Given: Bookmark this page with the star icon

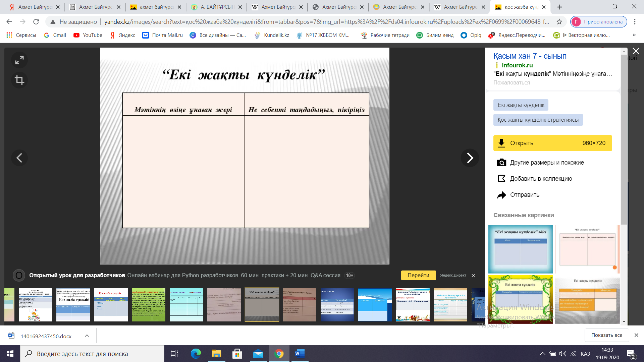Looking at the screenshot, I should (559, 22).
